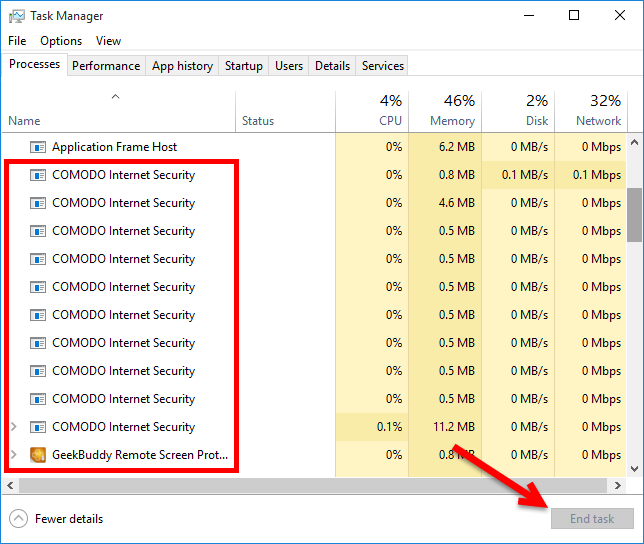The height and width of the screenshot is (544, 644).
Task: Click the horizontal scrollbar left arrow
Action: coord(10,485)
